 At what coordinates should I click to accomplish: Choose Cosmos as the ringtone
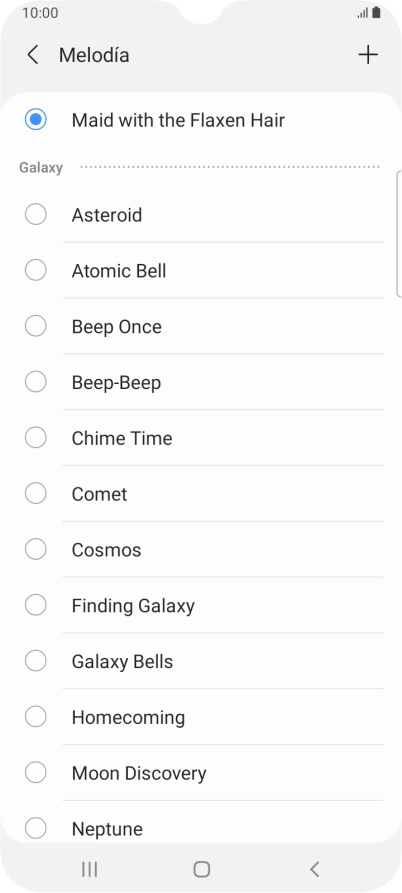tap(200, 550)
